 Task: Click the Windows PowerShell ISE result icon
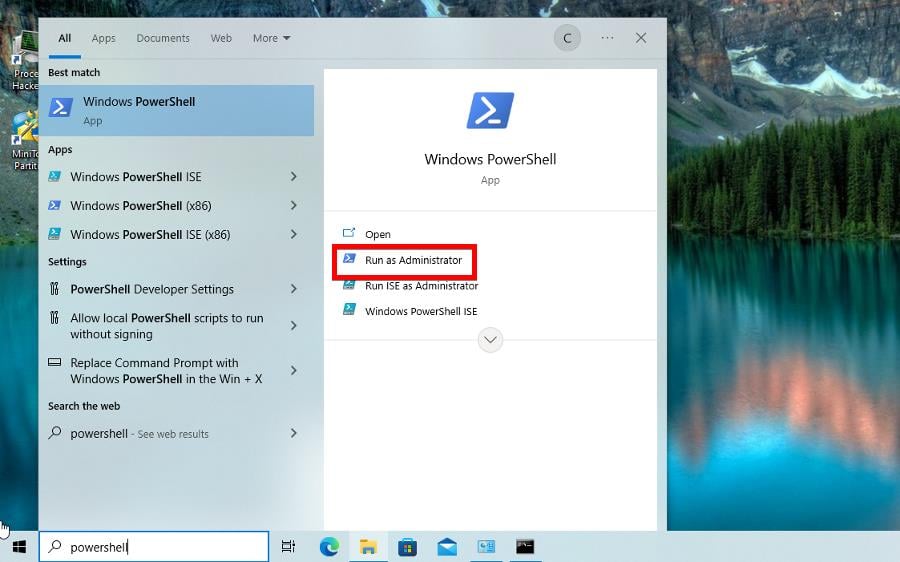point(55,176)
